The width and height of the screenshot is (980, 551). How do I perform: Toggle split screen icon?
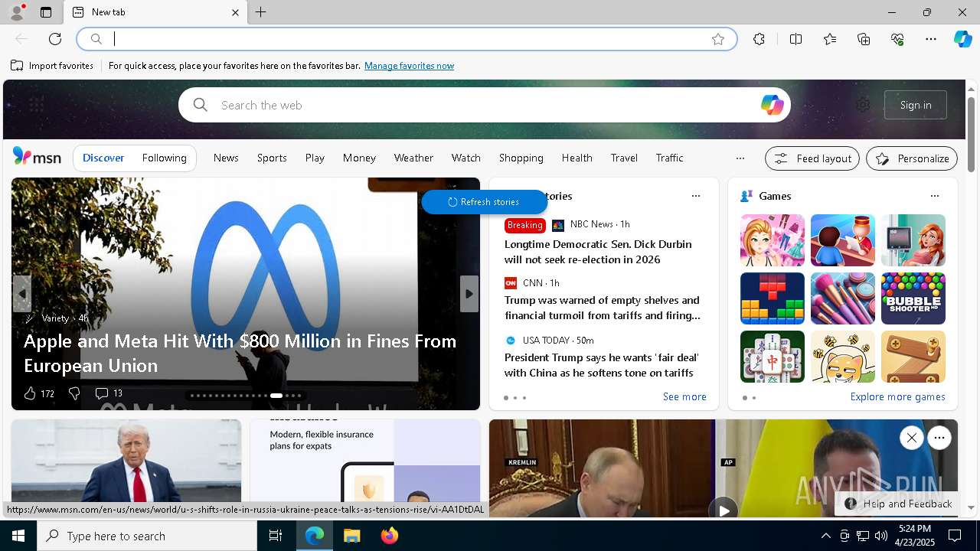pos(795,39)
